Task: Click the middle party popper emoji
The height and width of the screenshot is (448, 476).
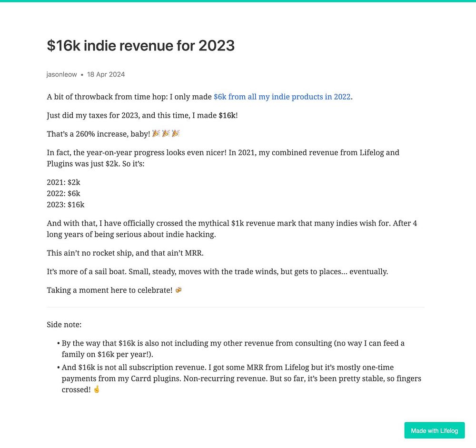Action: pyautogui.click(x=166, y=134)
